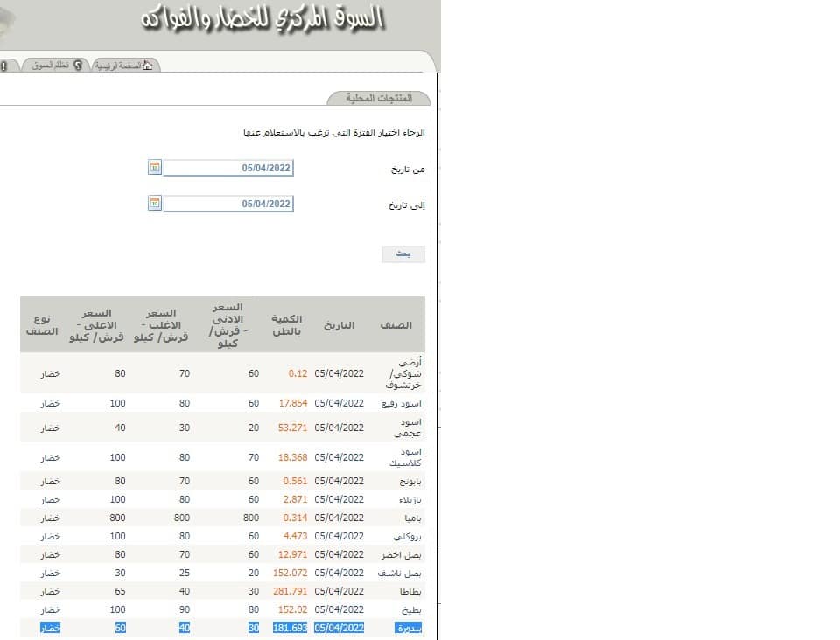
Task: Click the quantity 0.314 in the باميا row
Action: click(x=294, y=518)
